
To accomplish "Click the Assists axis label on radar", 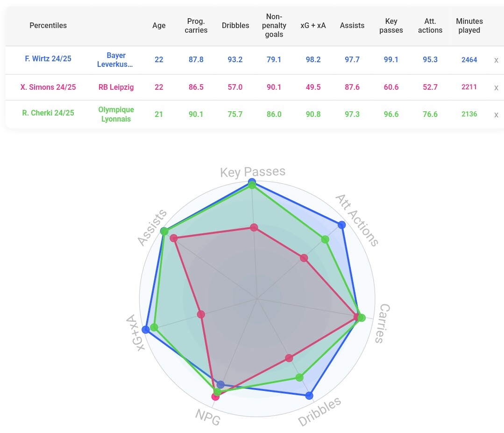I will (152, 227).
